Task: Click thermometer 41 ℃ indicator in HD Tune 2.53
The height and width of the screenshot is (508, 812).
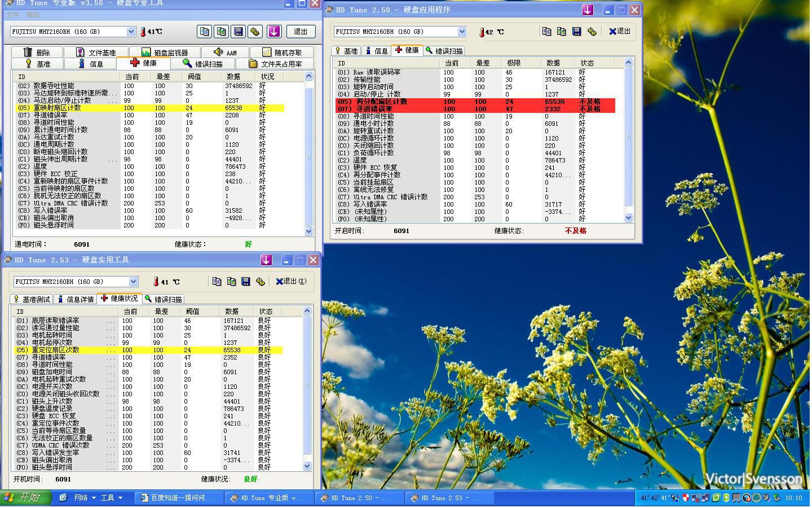Action: coord(166,282)
